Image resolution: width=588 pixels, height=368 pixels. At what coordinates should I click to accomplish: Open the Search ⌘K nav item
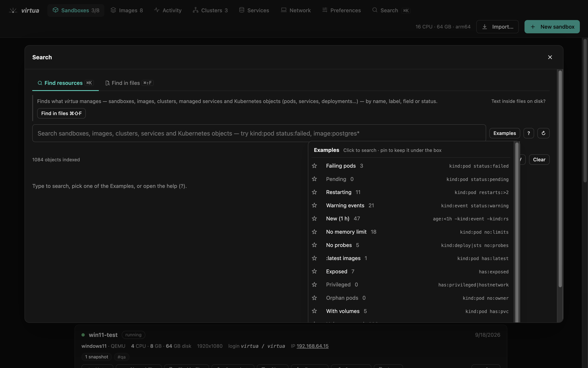click(x=391, y=10)
